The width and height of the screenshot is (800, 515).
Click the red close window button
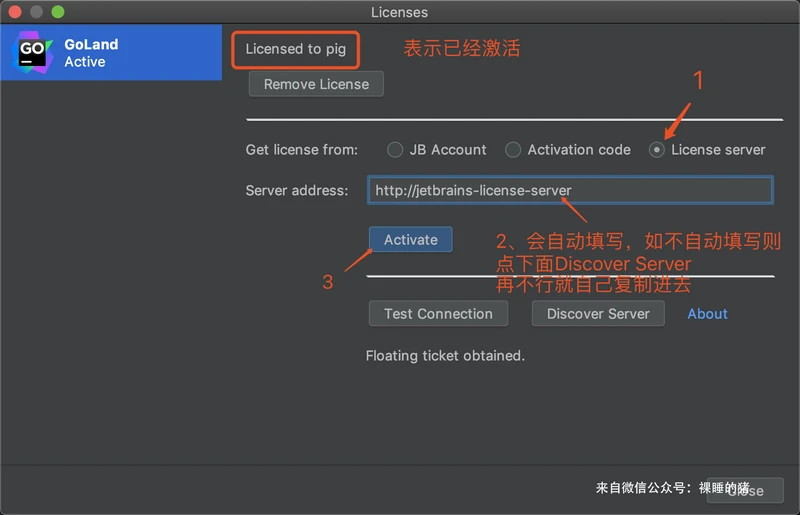point(14,12)
